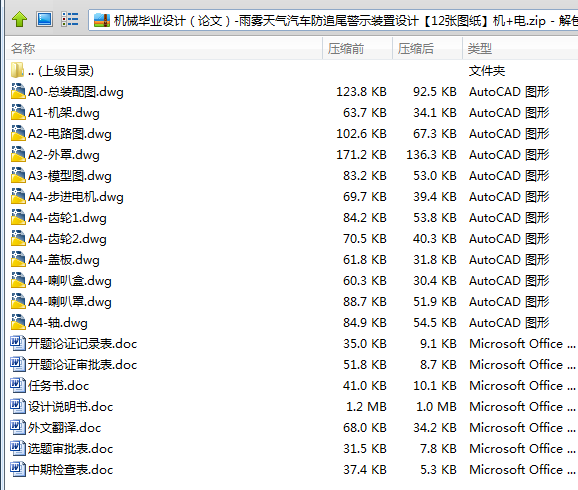Select the 中期检查表.doc Word icon

click(x=18, y=469)
